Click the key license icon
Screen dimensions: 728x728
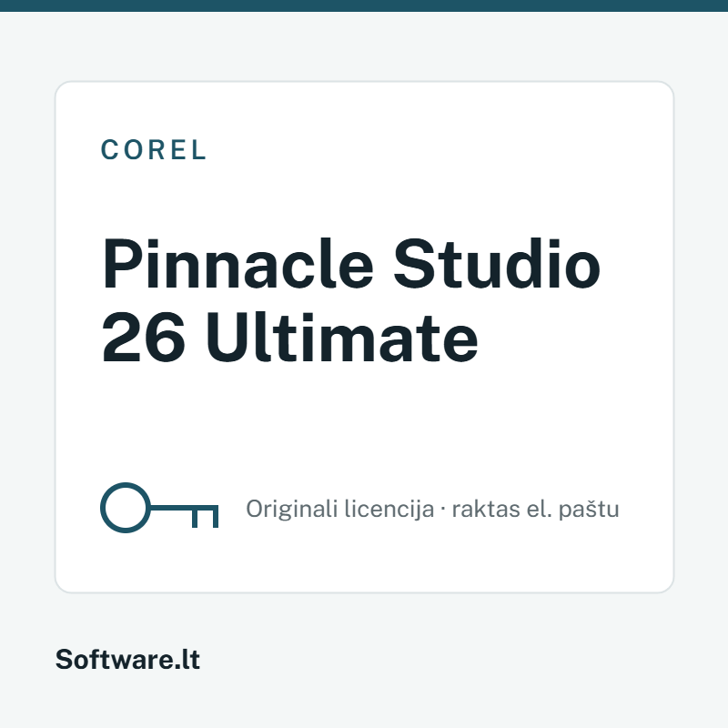click(x=159, y=508)
